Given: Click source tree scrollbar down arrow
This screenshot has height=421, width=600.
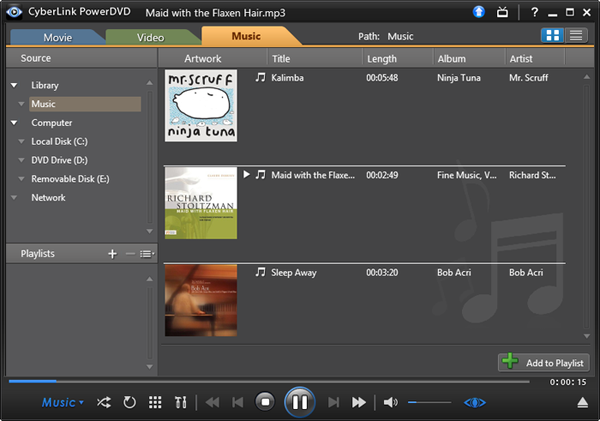Looking at the screenshot, I should click(150, 231).
